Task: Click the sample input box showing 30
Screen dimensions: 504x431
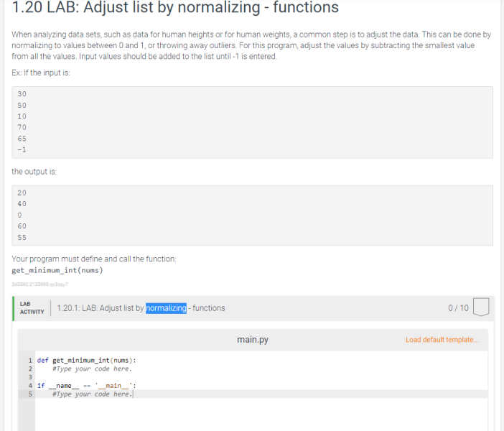Action: [252, 122]
